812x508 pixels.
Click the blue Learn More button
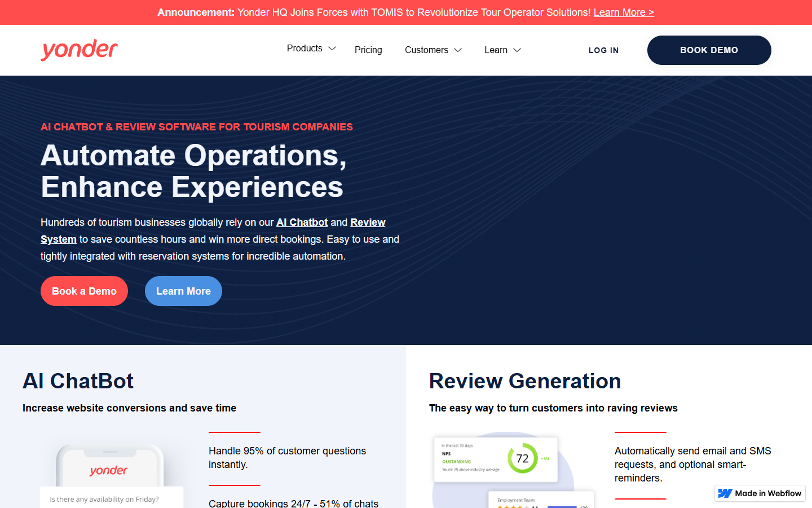pos(183,291)
